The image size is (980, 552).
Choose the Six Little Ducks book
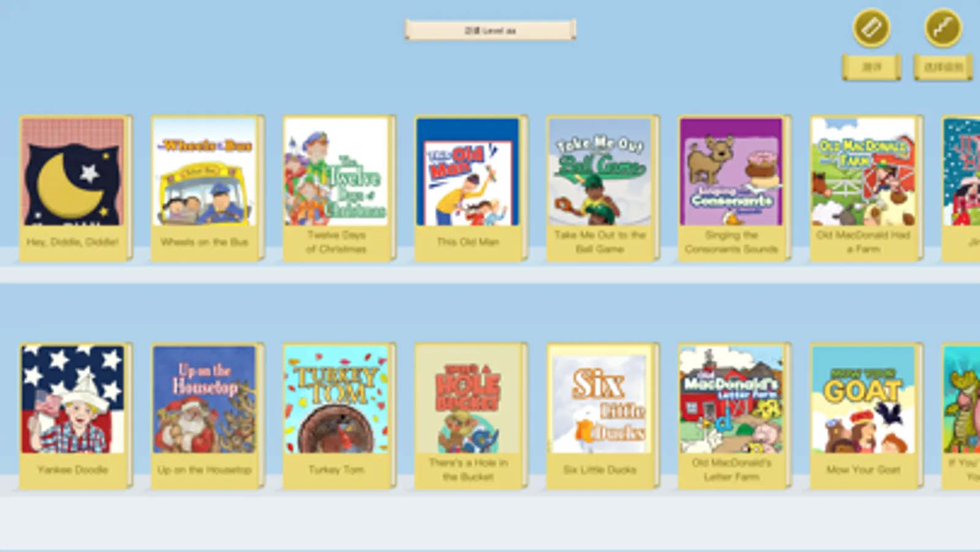click(x=603, y=416)
